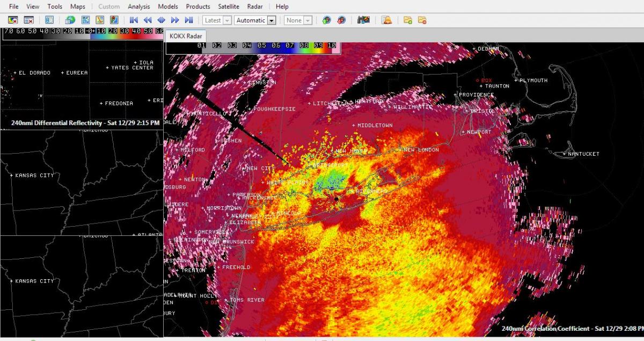Open the Products menu
644x341 pixels.
[198, 6]
